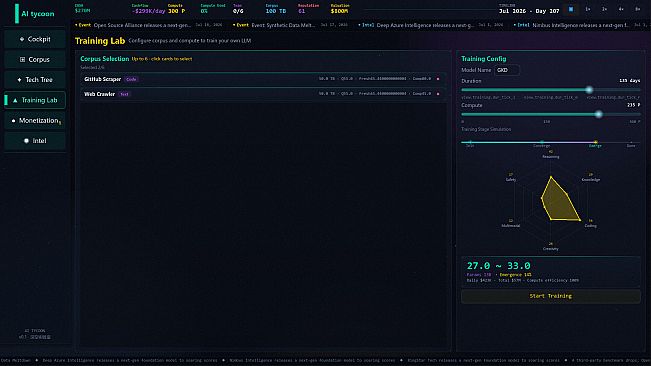Image resolution: width=651 pixels, height=366 pixels.
Task: Click the Compute Used 0% stat
Action: (x=213, y=9)
